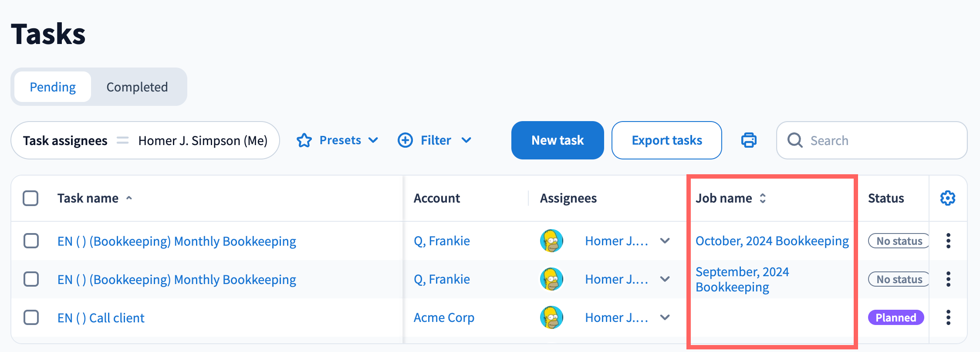This screenshot has height=352, width=980.
Task: Click the printer icon
Action: [749, 140]
